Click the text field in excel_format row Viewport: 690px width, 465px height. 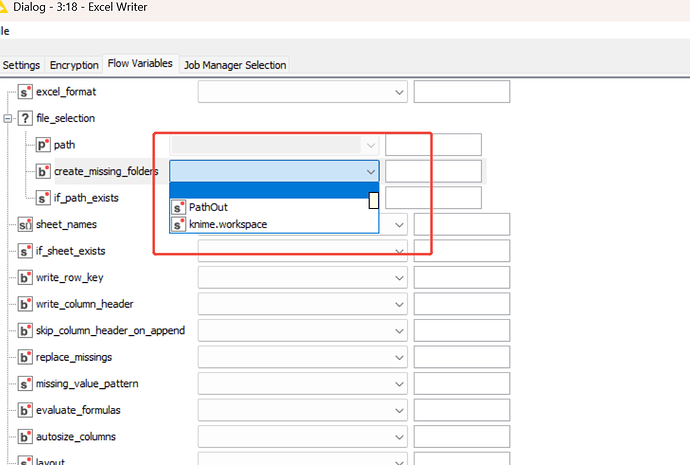point(461,92)
